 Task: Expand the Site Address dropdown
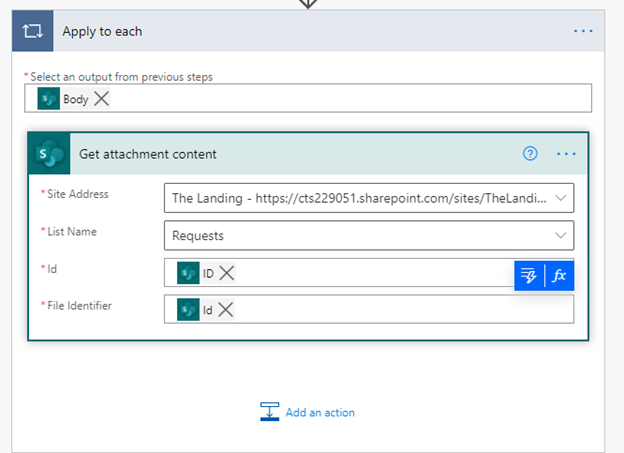point(560,198)
